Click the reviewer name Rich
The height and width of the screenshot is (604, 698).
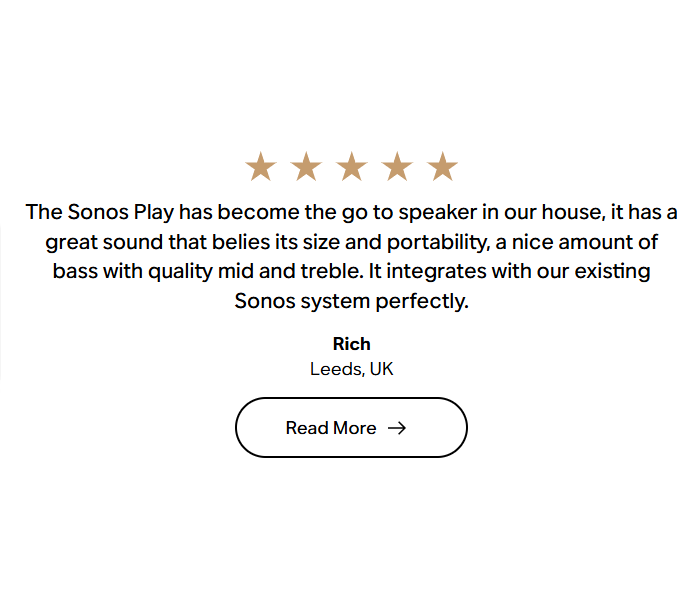[352, 344]
